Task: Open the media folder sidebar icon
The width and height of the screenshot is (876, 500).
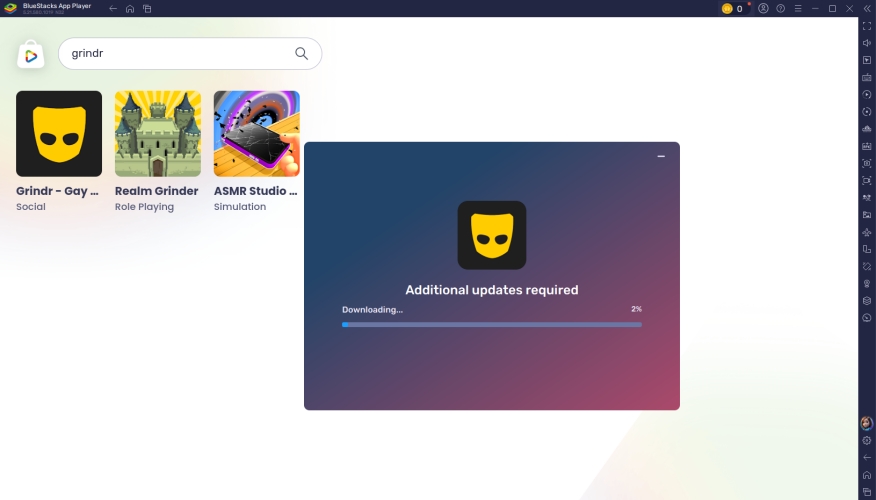Action: pos(867,215)
